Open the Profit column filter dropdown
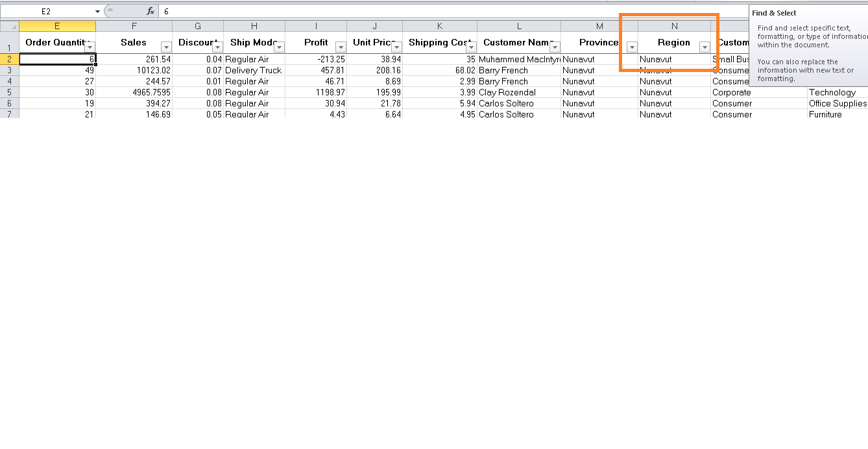This screenshot has height=449, width=868. 341,46
